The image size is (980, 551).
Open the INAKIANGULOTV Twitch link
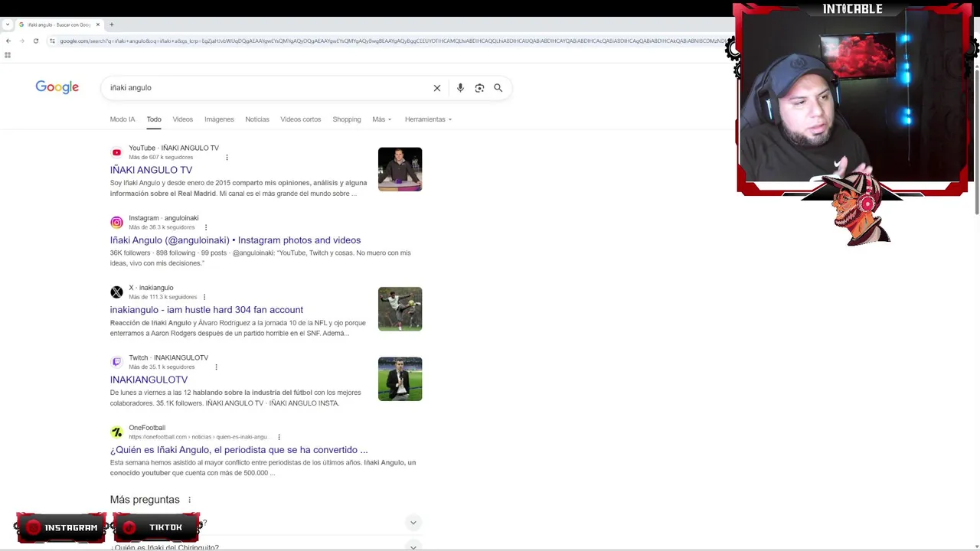[x=149, y=380]
